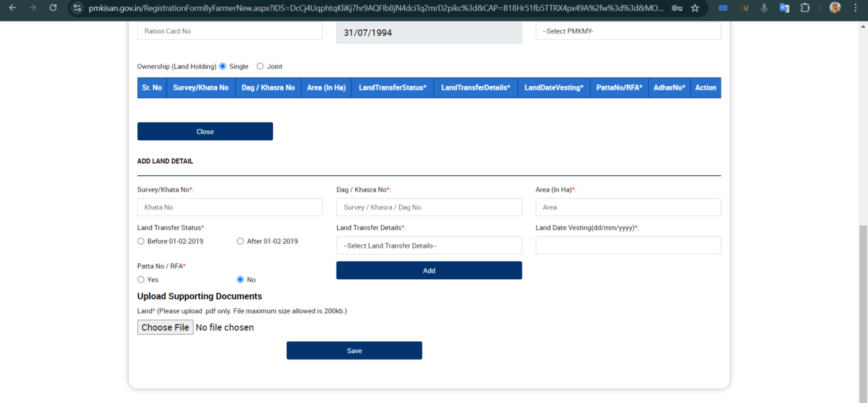Click the No file chosen text
Screen dimensions: 868x403
225,328
